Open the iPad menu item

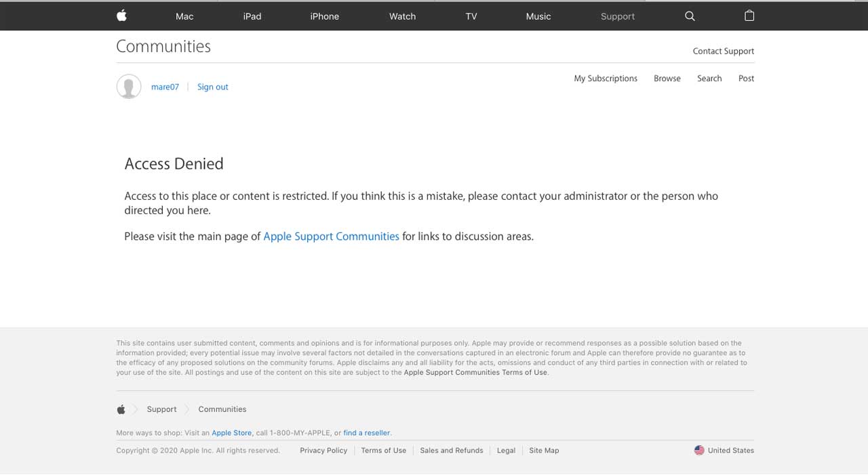click(252, 16)
